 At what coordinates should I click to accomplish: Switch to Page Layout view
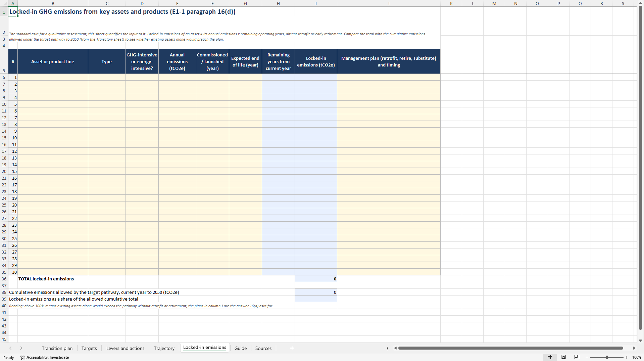click(563, 357)
